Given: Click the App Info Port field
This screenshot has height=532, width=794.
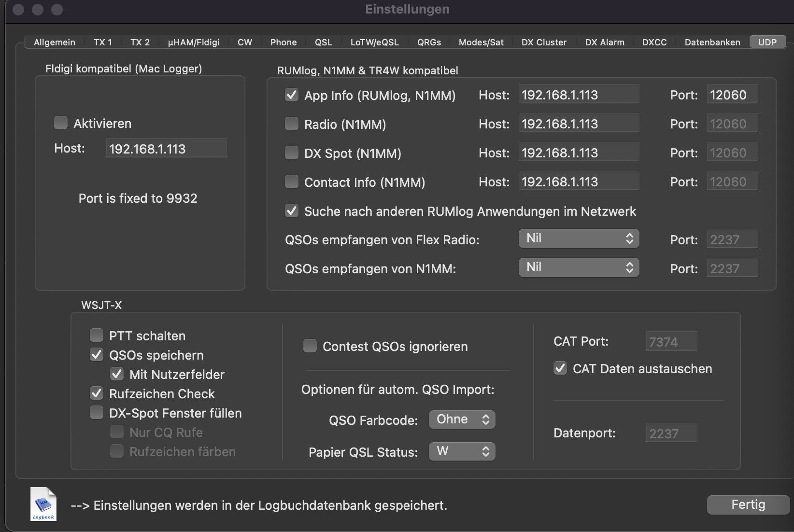Looking at the screenshot, I should (x=732, y=95).
